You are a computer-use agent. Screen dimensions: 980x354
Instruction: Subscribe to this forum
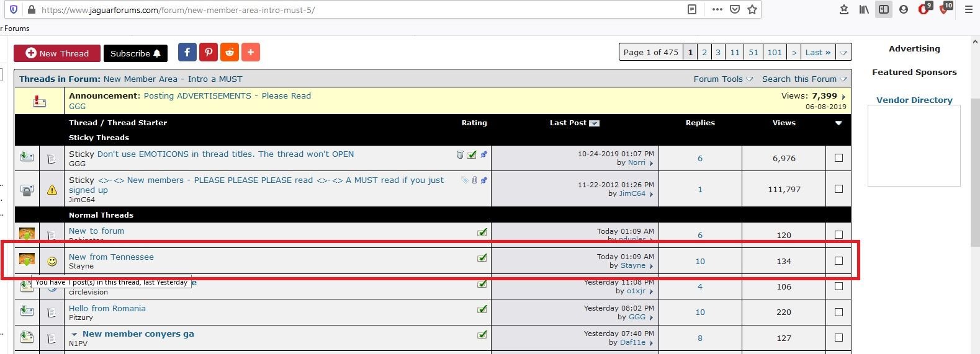pos(135,53)
